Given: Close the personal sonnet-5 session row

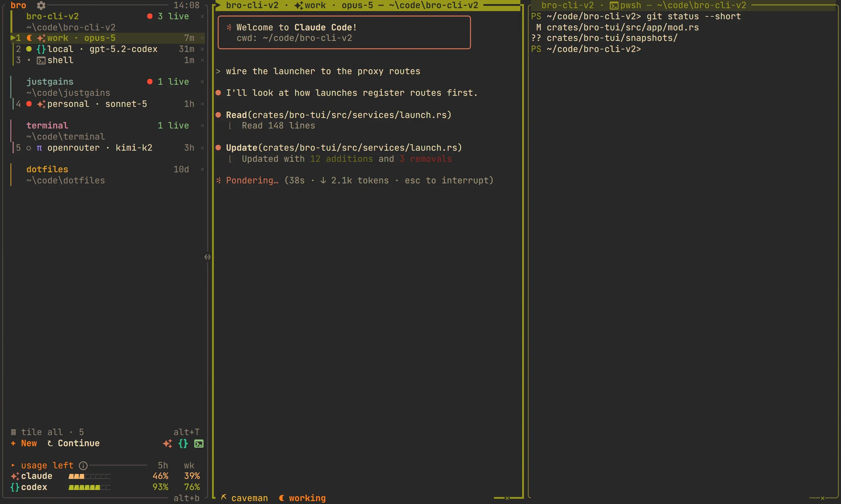Looking at the screenshot, I should tap(202, 104).
